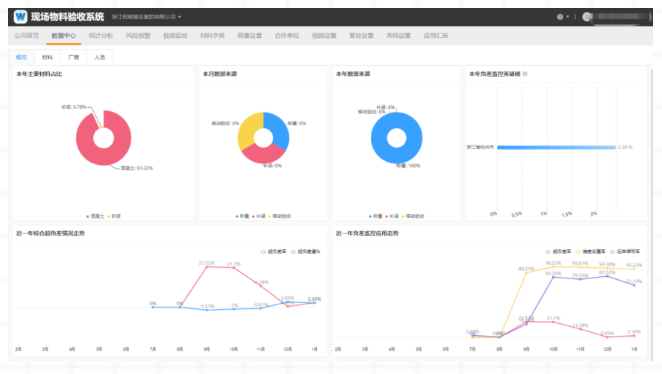Select the 数据中心 navigation item
The width and height of the screenshot is (662, 374).
[64, 35]
